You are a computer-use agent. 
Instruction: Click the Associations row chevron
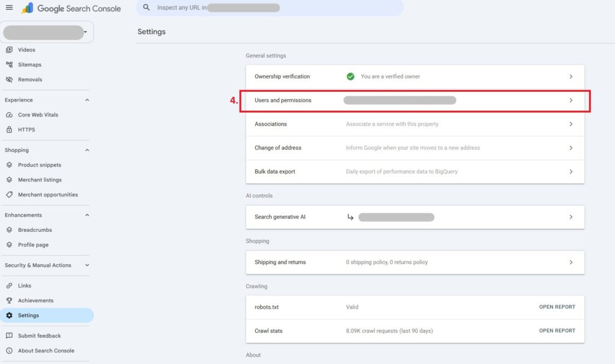pyautogui.click(x=571, y=124)
